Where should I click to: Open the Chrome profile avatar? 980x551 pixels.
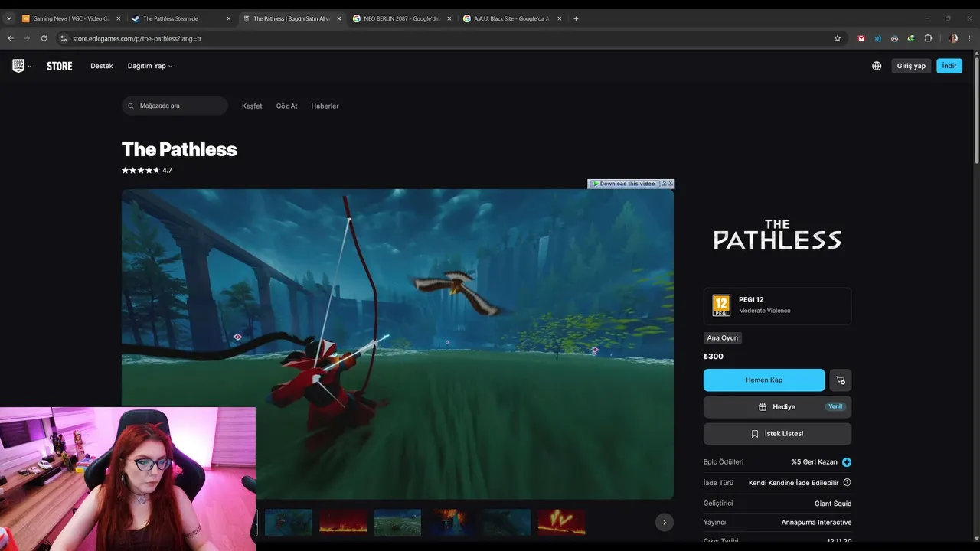953,38
